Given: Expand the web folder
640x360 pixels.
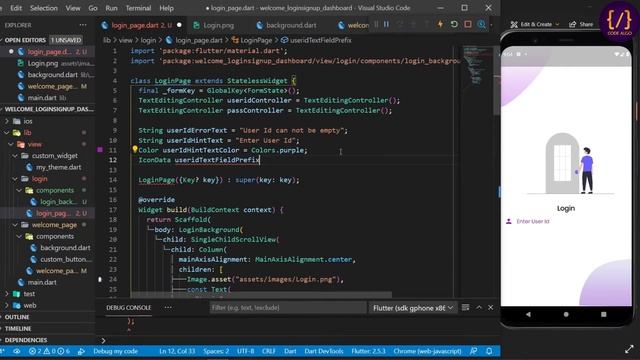Looking at the screenshot, I should pyautogui.click(x=7, y=305).
